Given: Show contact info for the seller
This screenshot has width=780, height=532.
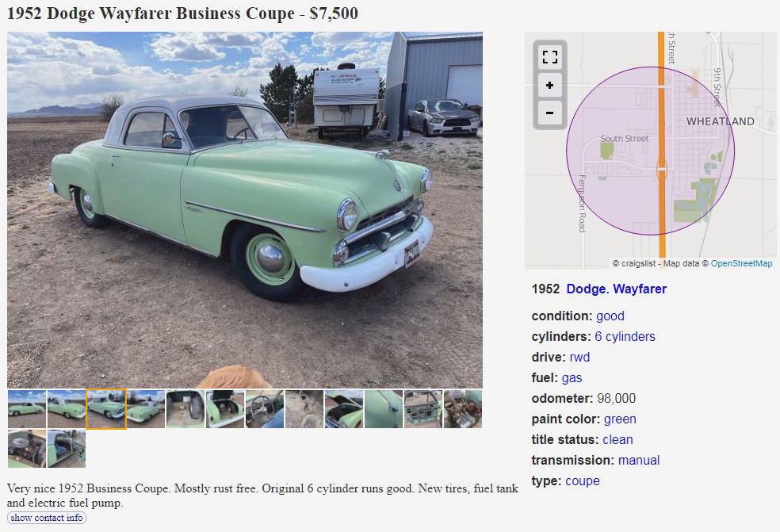Looking at the screenshot, I should [x=47, y=518].
